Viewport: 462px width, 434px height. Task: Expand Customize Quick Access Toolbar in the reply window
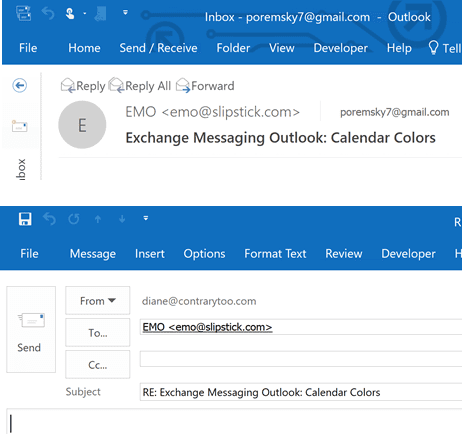click(146, 218)
